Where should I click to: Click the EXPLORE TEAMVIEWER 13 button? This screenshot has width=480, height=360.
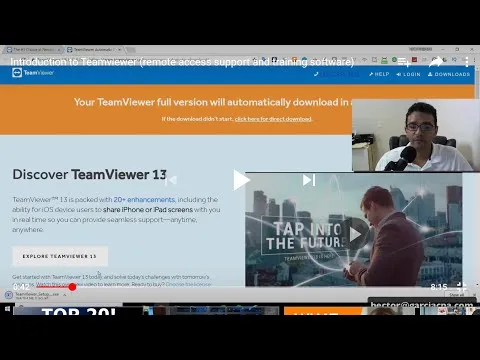click(x=60, y=256)
